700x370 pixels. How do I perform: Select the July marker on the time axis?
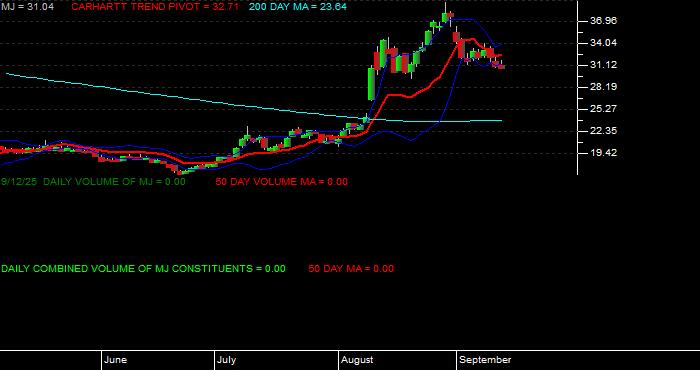228,360
